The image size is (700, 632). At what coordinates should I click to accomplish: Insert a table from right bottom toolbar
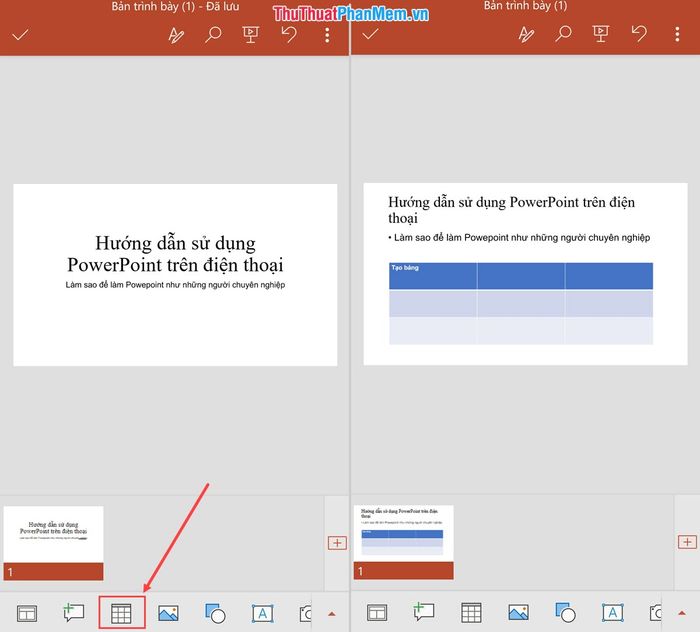[471, 612]
